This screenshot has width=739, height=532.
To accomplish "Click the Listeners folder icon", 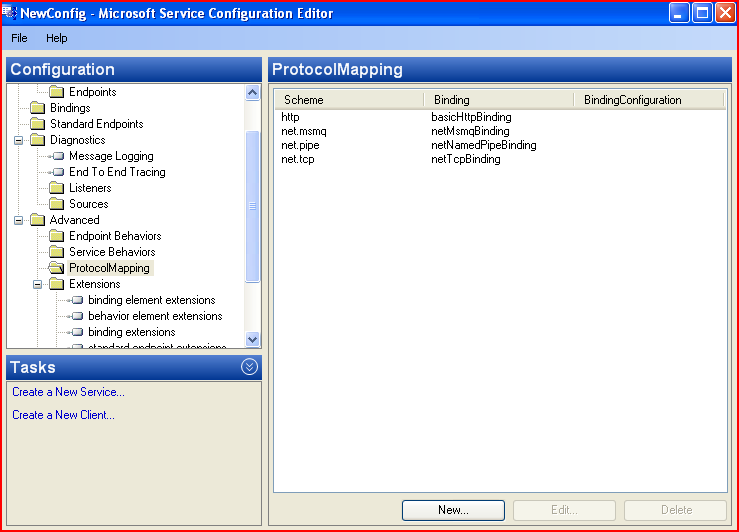I will click(57, 188).
